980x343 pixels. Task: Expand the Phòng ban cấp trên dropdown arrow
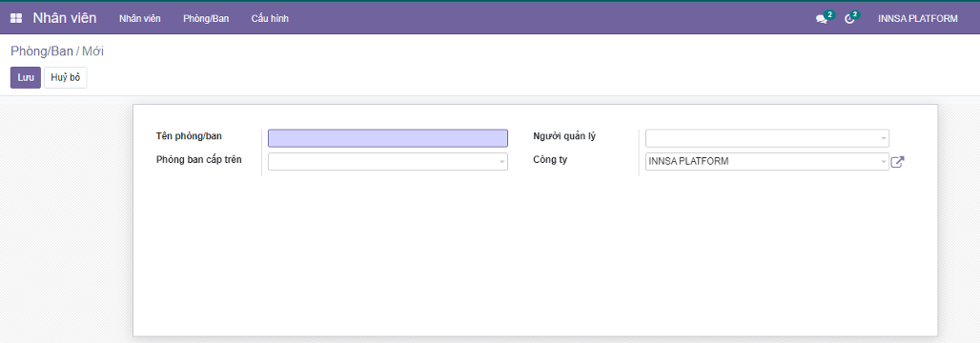pyautogui.click(x=501, y=162)
